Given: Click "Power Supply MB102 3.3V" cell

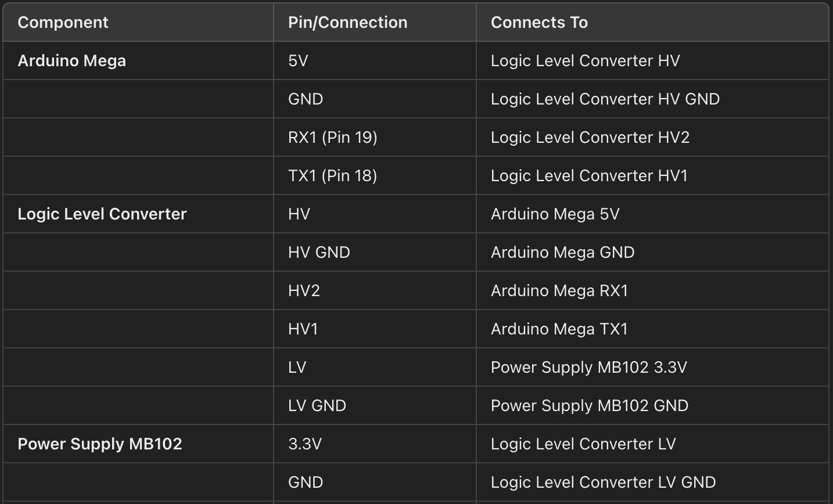Looking at the screenshot, I should coord(588,368).
